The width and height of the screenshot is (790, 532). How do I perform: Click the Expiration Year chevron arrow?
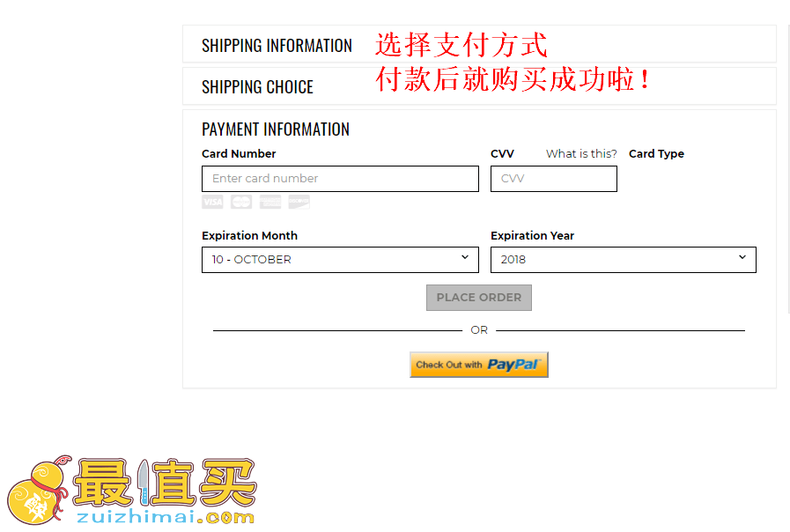point(742,257)
